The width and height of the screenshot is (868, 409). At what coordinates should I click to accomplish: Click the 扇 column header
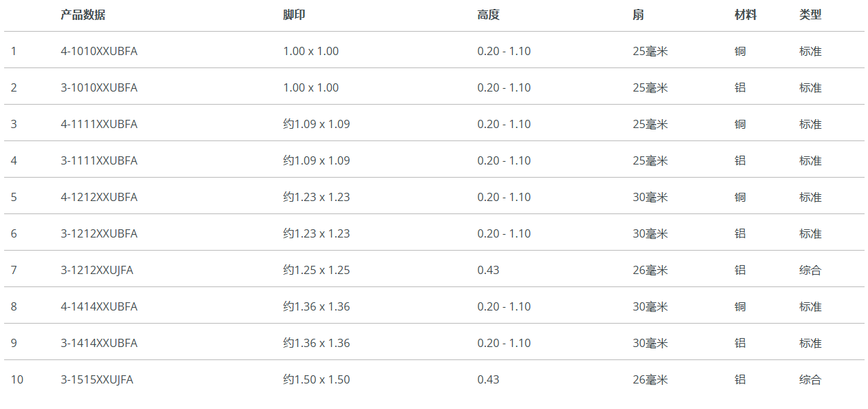(638, 14)
